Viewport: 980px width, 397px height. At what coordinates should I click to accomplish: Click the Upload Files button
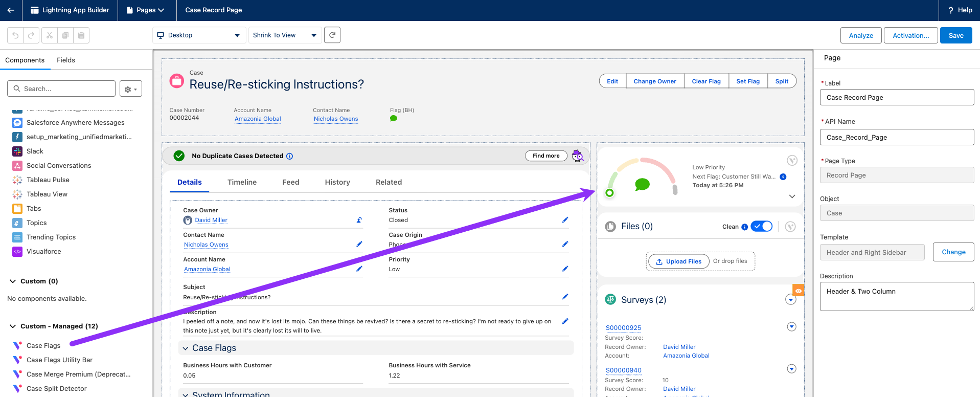[x=679, y=261]
